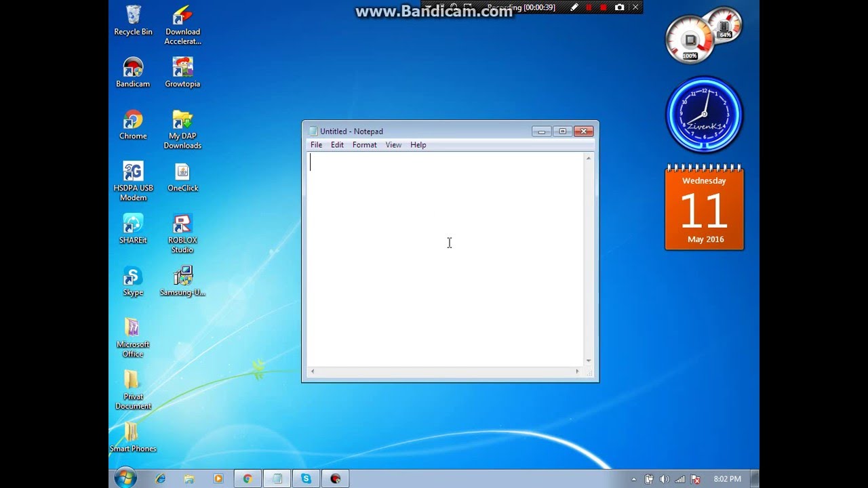Click the 8:02 PM taskbar clock
868x488 pixels.
727,479
